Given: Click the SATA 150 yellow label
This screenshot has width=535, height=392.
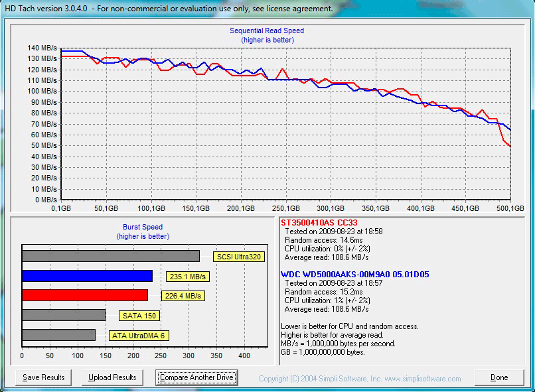Looking at the screenshot, I should pos(140,316).
